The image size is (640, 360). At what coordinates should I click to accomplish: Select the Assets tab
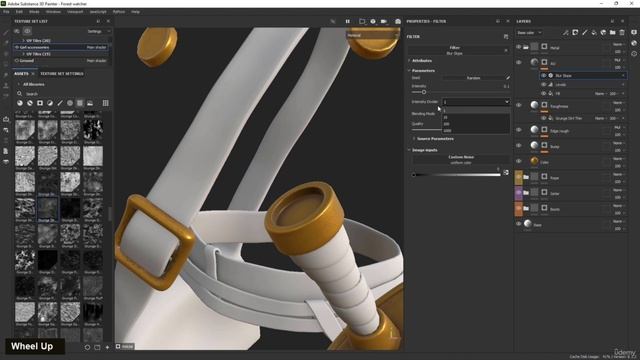pyautogui.click(x=21, y=74)
